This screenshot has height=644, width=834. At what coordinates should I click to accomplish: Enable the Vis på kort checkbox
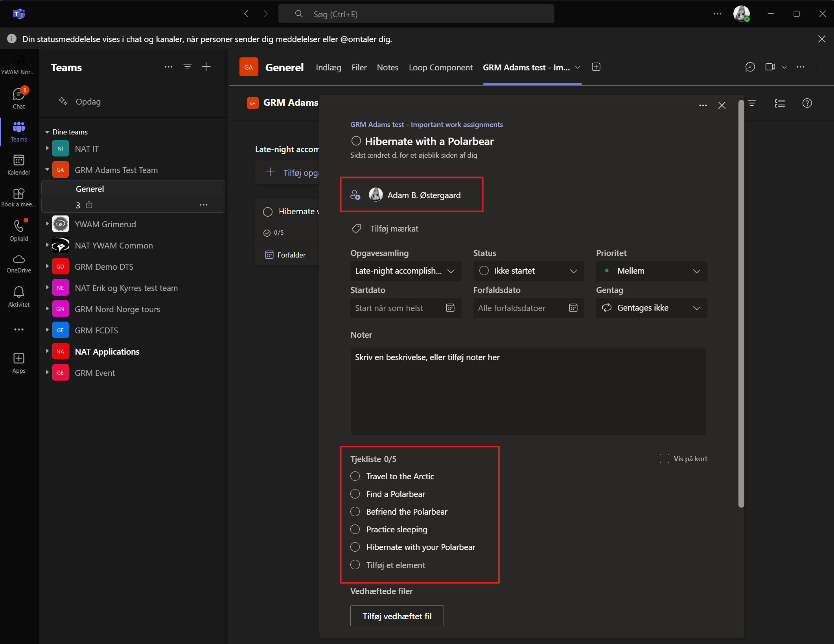click(x=664, y=458)
